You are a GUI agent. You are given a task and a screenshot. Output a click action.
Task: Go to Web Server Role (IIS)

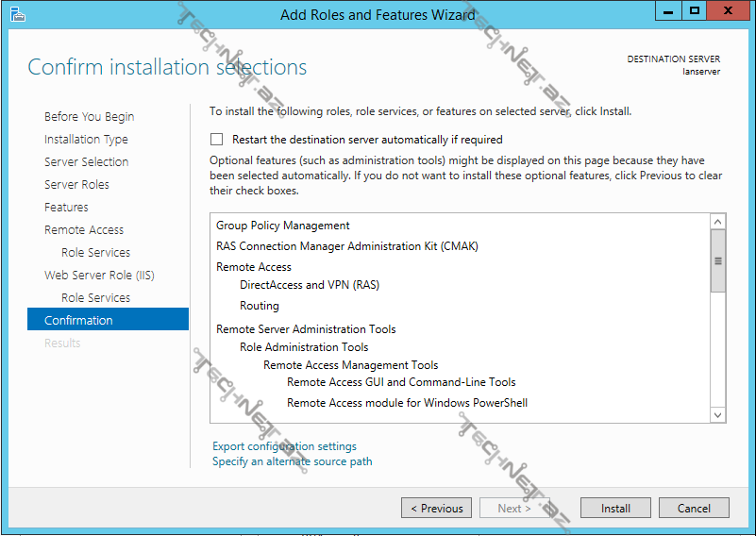tap(99, 276)
